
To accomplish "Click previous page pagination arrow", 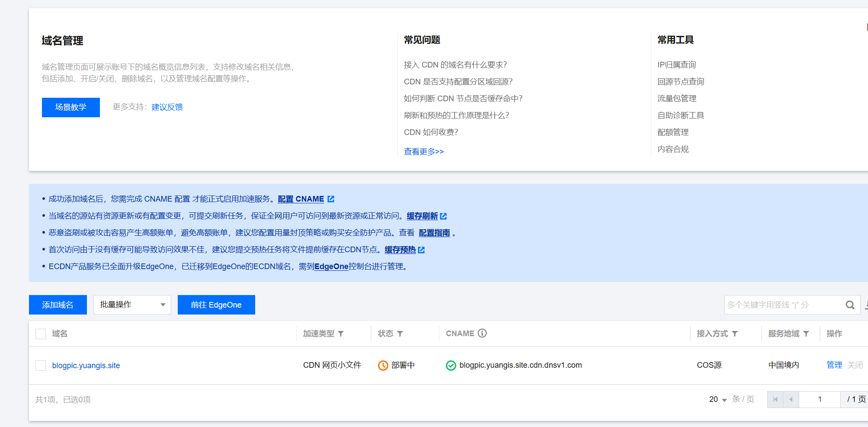I will [791, 399].
